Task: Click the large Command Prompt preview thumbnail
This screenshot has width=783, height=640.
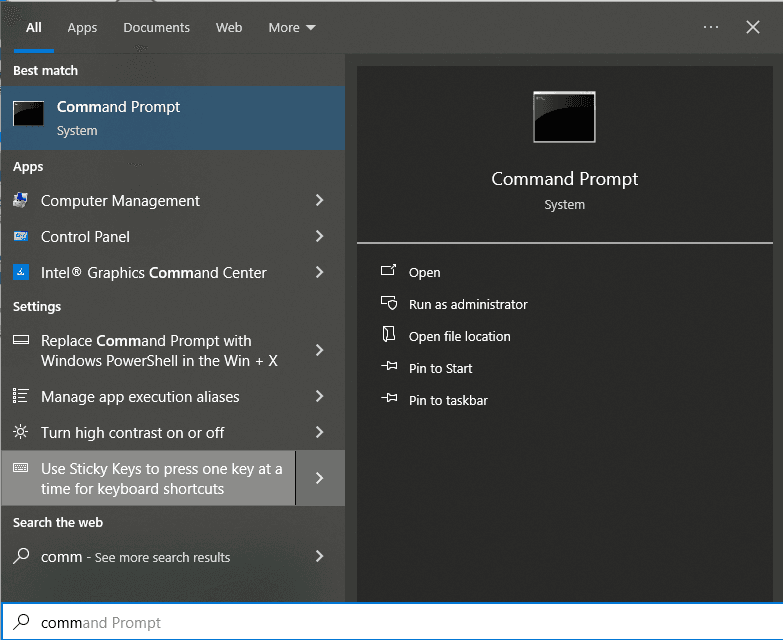Action: click(564, 117)
